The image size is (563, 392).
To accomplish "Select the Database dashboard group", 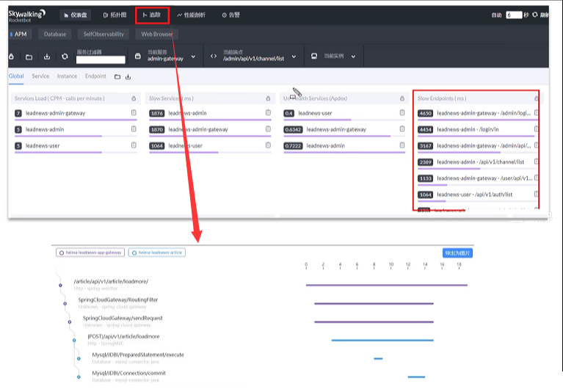I will coord(55,34).
